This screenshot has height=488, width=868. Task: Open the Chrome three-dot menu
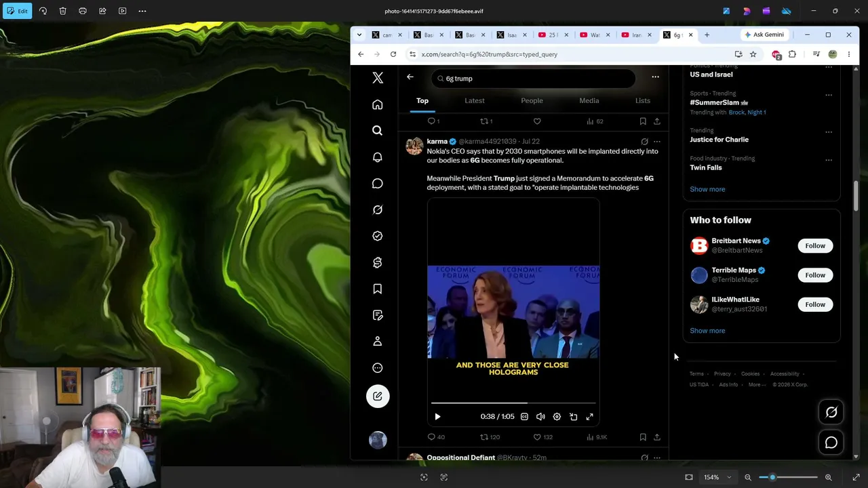coord(848,54)
